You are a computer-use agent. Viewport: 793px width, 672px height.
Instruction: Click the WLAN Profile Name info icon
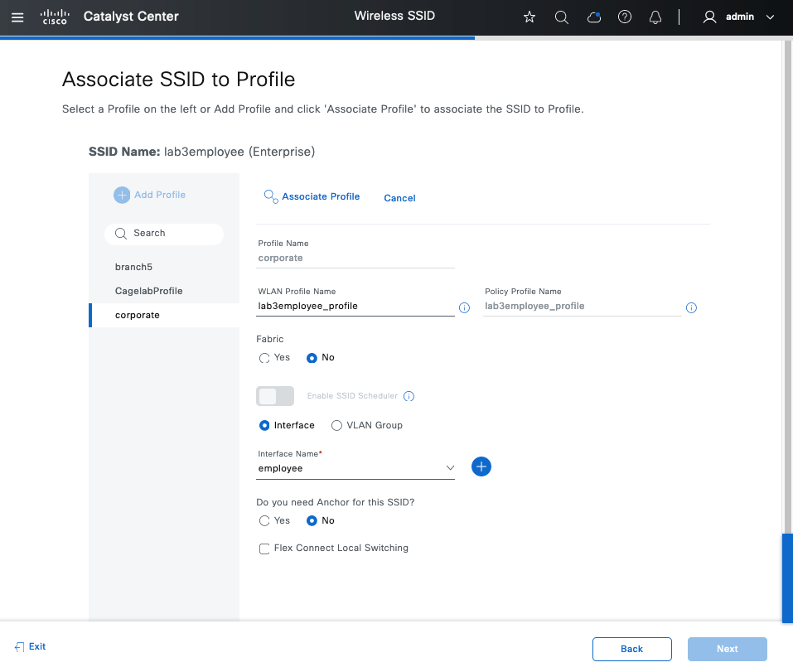464,307
